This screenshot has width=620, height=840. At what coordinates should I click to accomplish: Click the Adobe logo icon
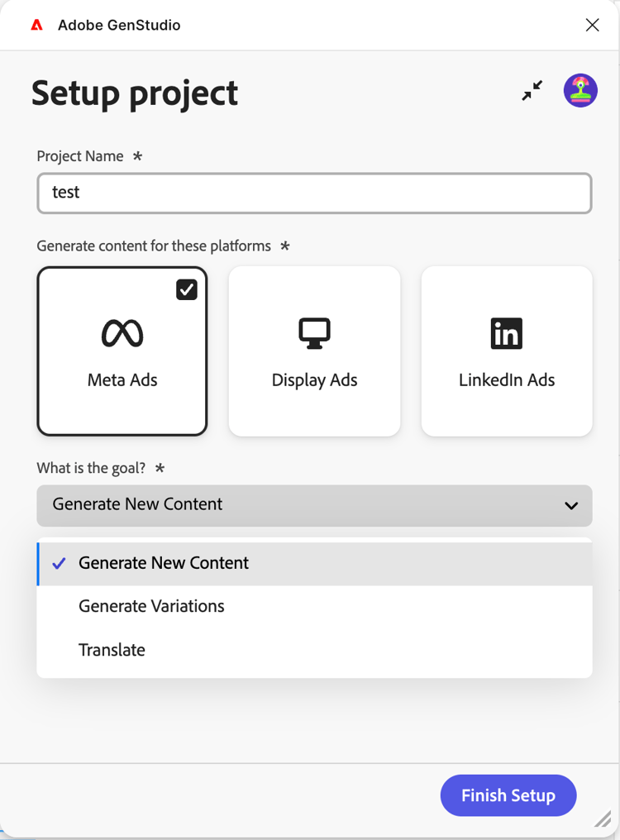click(36, 24)
